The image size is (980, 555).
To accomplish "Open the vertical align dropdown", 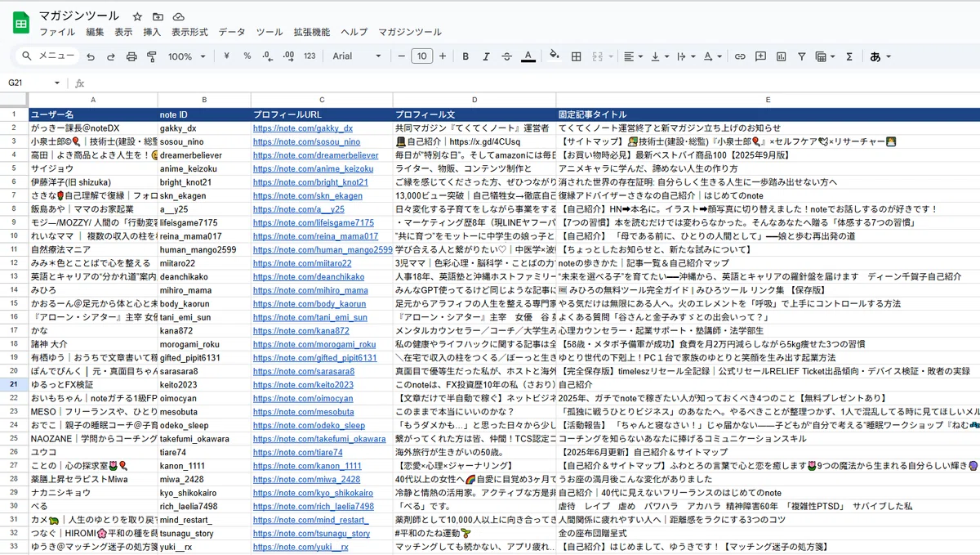I will 659,56.
